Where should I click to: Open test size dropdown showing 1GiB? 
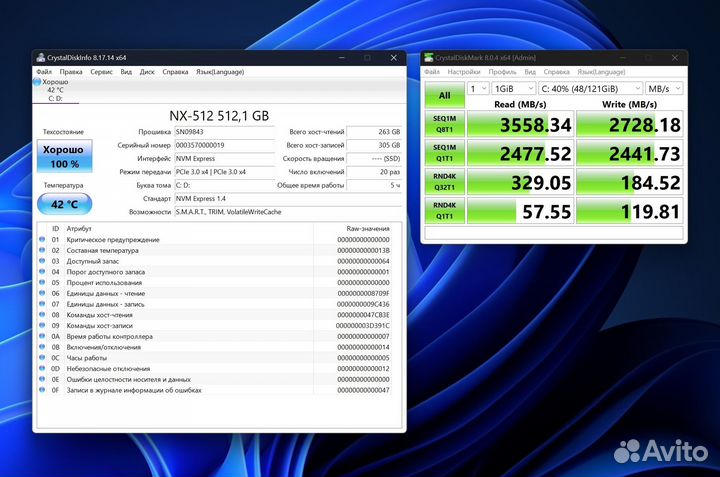tap(513, 89)
